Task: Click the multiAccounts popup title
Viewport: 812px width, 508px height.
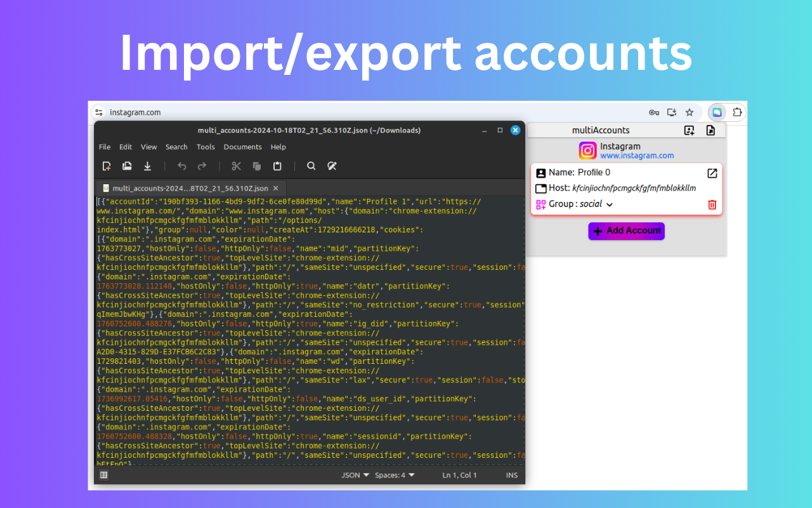Action: pos(601,130)
